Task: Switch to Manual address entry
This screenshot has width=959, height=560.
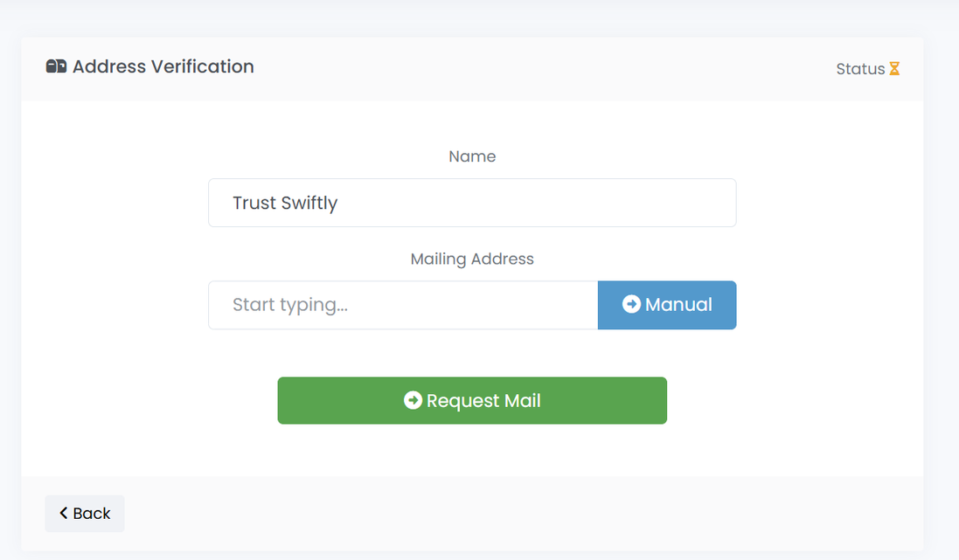Action: [x=667, y=305]
